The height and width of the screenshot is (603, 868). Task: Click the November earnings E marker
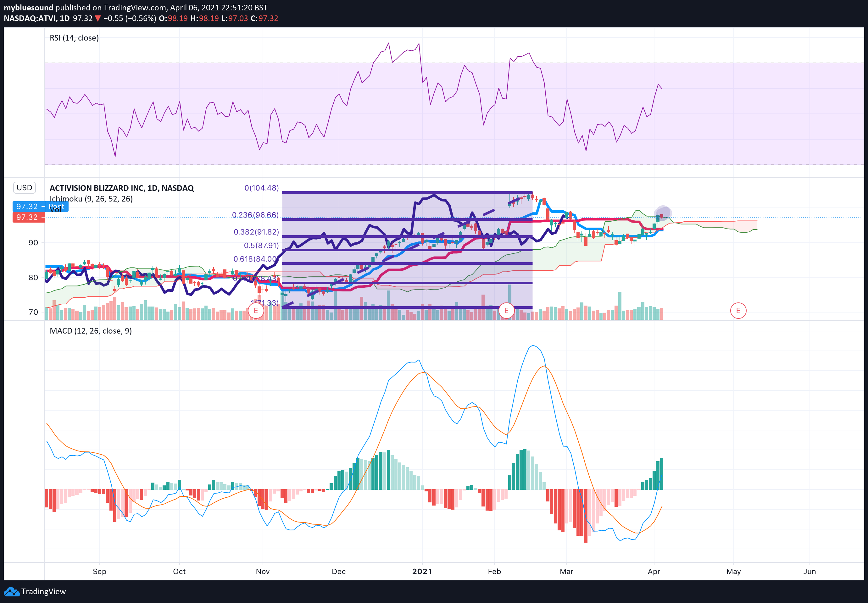[x=256, y=311]
